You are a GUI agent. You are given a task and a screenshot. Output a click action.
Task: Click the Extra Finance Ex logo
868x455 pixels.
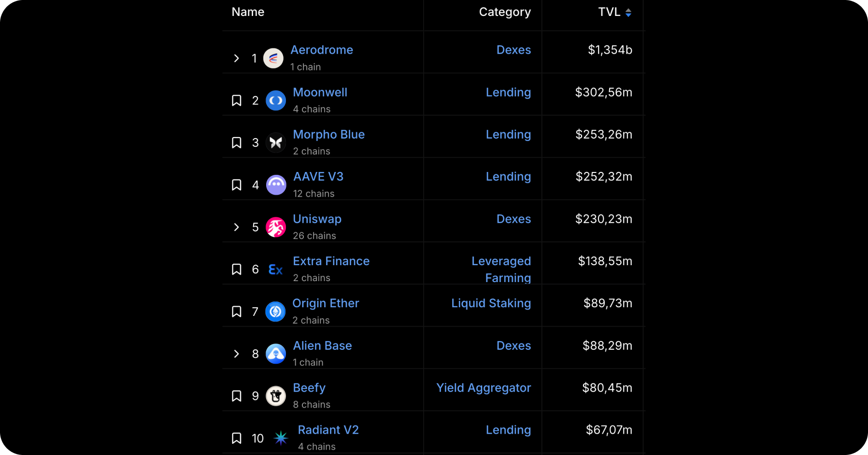click(x=276, y=270)
